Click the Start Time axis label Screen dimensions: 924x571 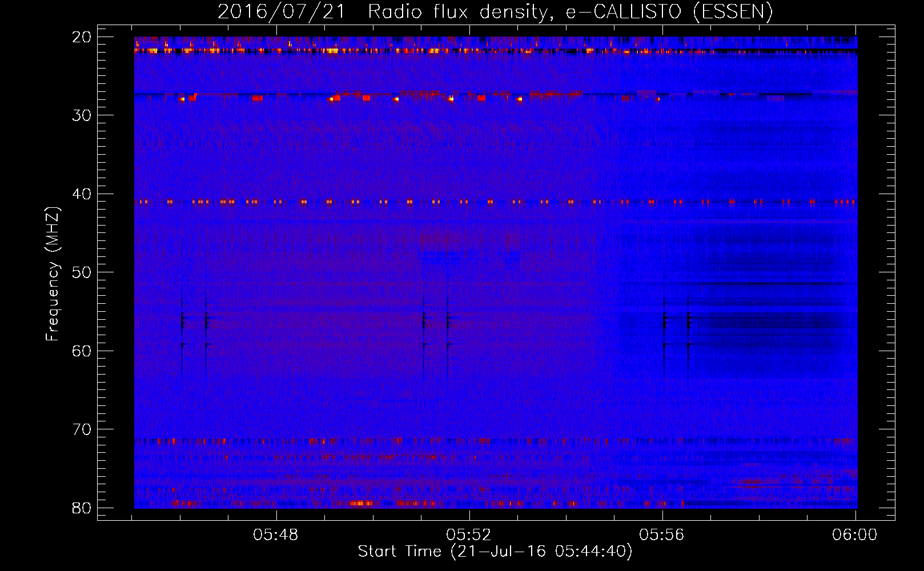(495, 552)
